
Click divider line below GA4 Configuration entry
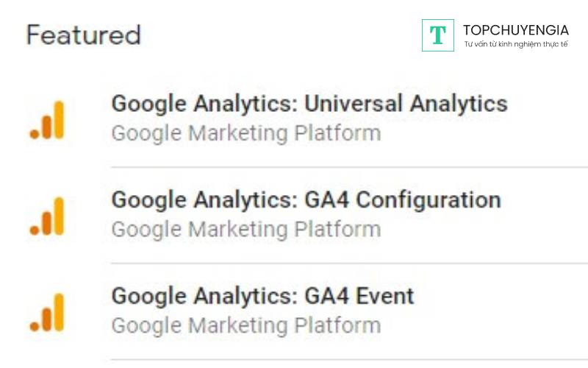349,263
